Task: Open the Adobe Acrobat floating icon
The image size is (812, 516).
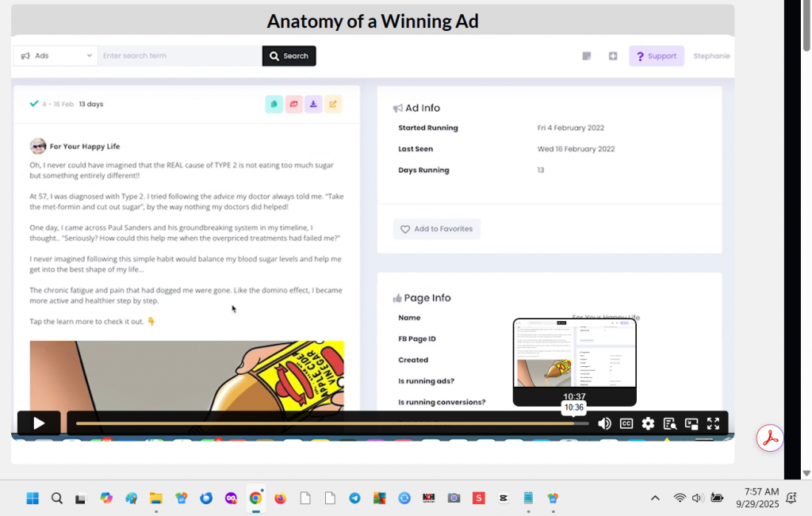Action: [769, 438]
